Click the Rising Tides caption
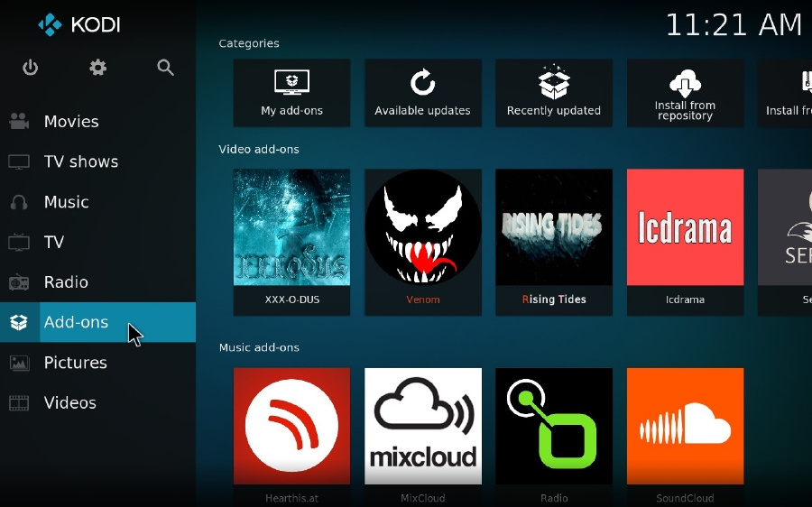 tap(554, 300)
